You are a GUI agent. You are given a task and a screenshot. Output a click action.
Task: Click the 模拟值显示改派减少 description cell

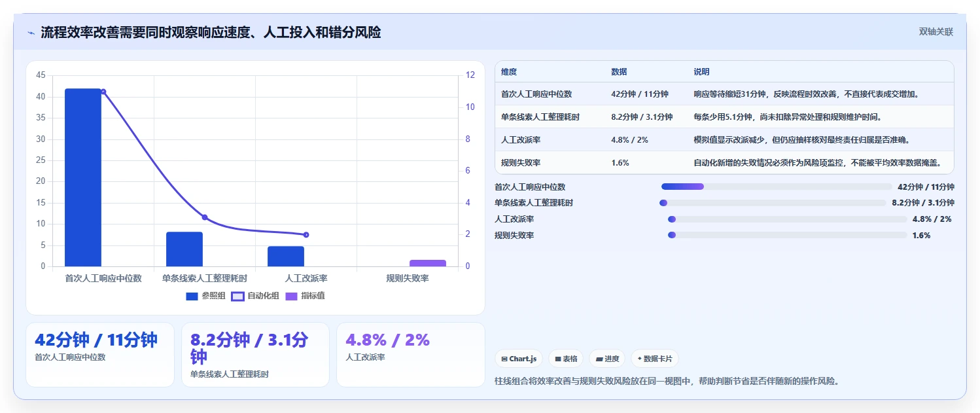click(x=802, y=140)
